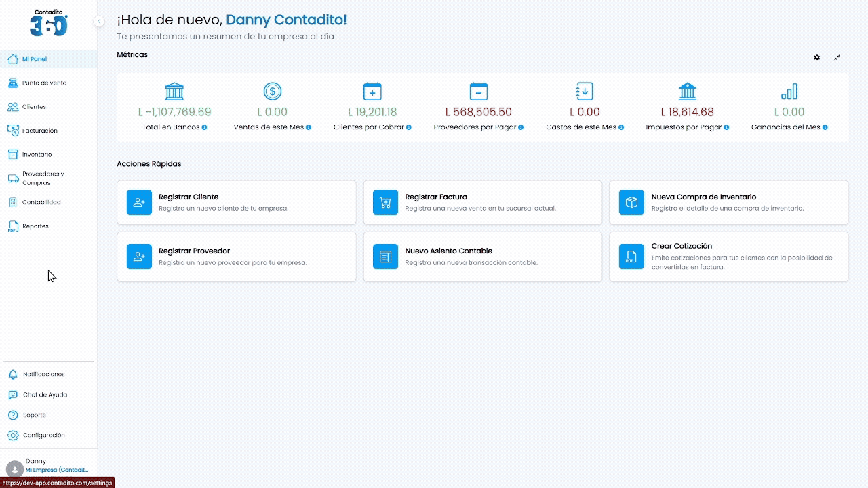868x488 pixels.
Task: Open Danny user profile menu
Action: [x=48, y=466]
